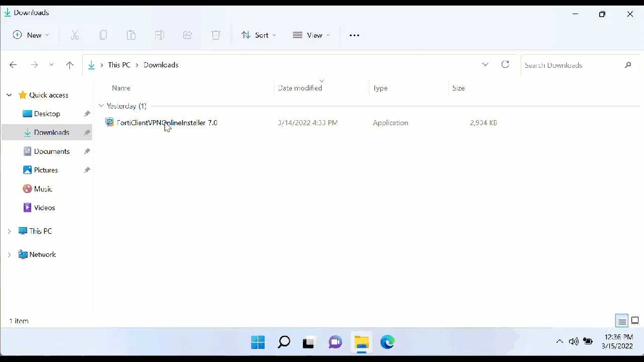This screenshot has width=644, height=362.
Task: Click File Explorer on the taskbar
Action: click(361, 342)
